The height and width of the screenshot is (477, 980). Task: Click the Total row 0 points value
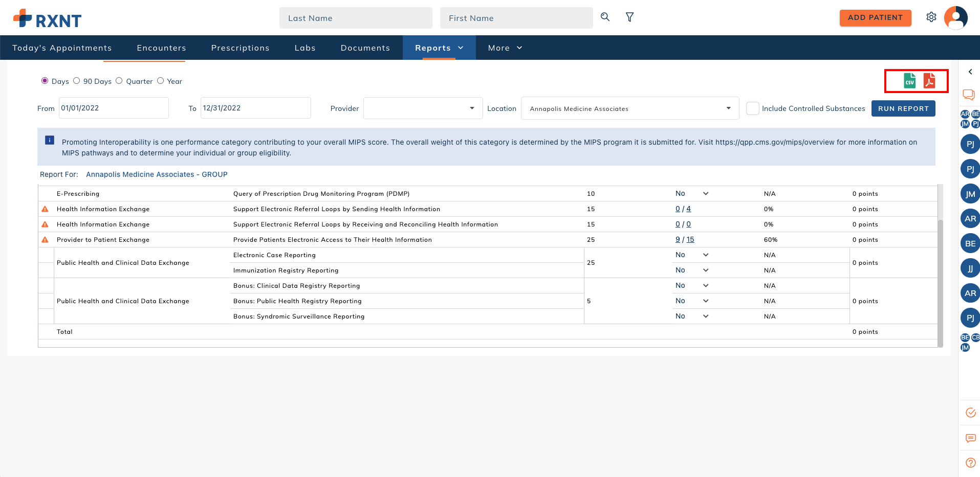pos(865,332)
